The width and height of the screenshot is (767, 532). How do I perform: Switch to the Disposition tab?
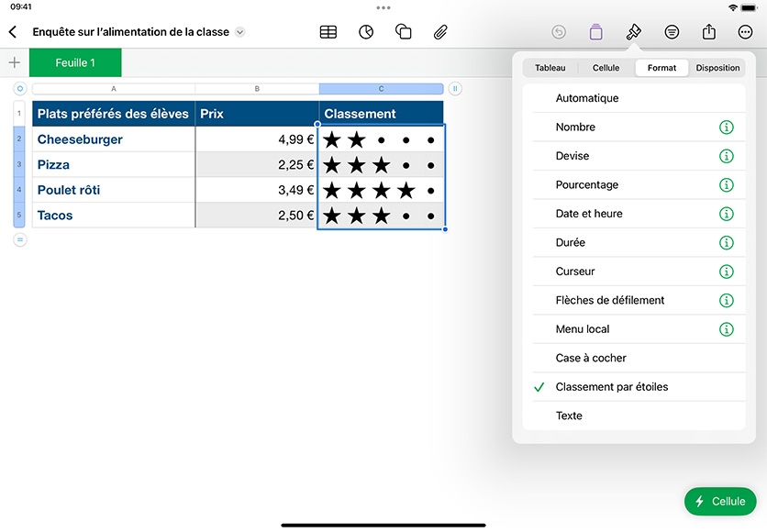point(717,68)
